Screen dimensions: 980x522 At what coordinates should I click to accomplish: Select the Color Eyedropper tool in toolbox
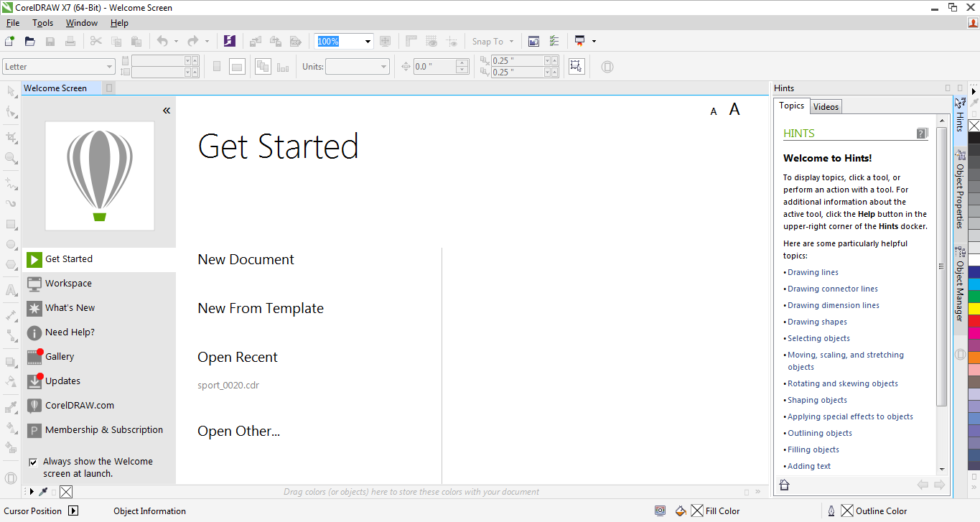[11, 406]
